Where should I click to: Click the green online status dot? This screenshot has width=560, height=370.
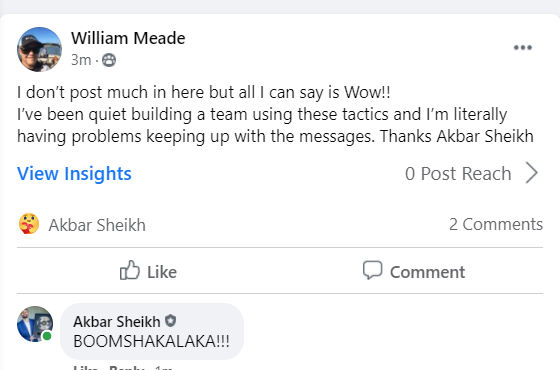click(x=47, y=336)
